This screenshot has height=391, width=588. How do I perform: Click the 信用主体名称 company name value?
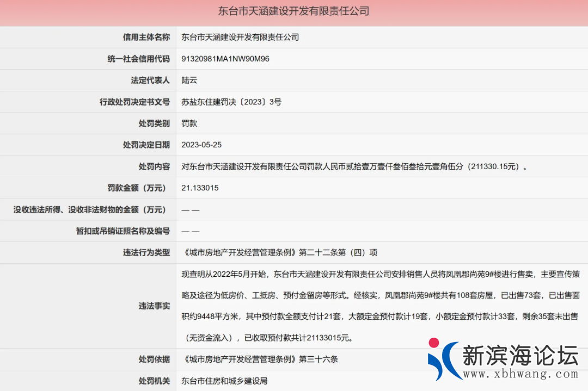pos(240,37)
